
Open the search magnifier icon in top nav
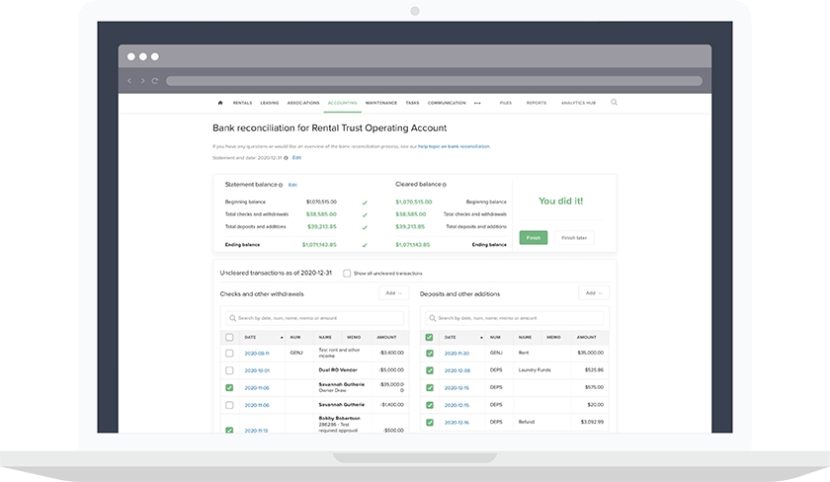614,102
